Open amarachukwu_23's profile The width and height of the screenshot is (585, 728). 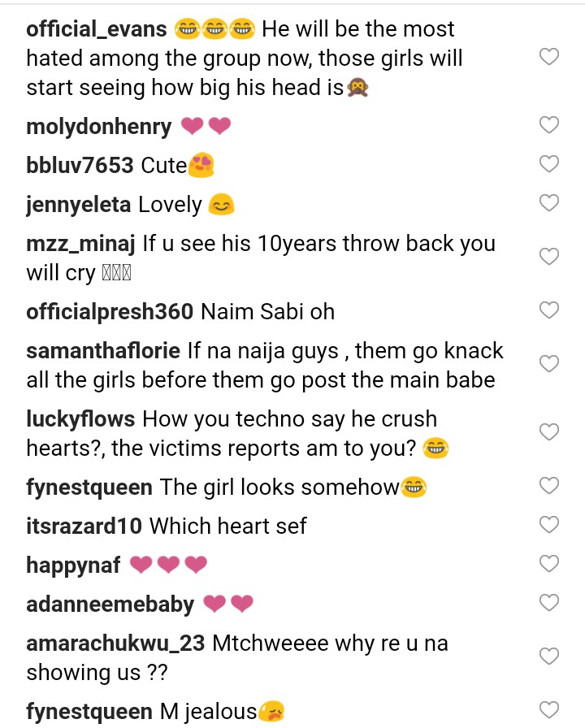pyautogui.click(x=115, y=643)
